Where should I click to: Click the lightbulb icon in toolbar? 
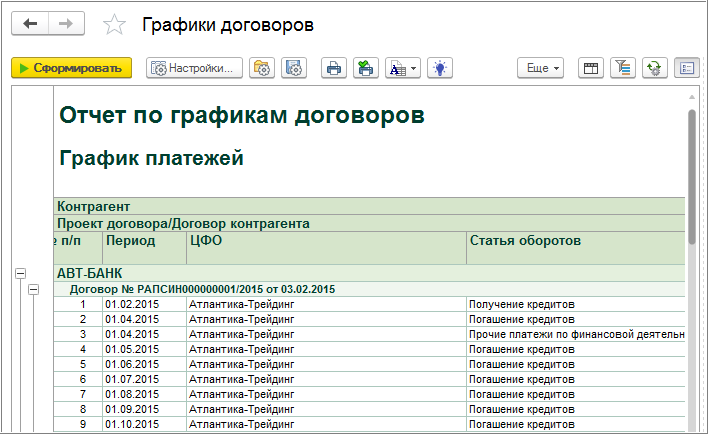pyautogui.click(x=440, y=68)
